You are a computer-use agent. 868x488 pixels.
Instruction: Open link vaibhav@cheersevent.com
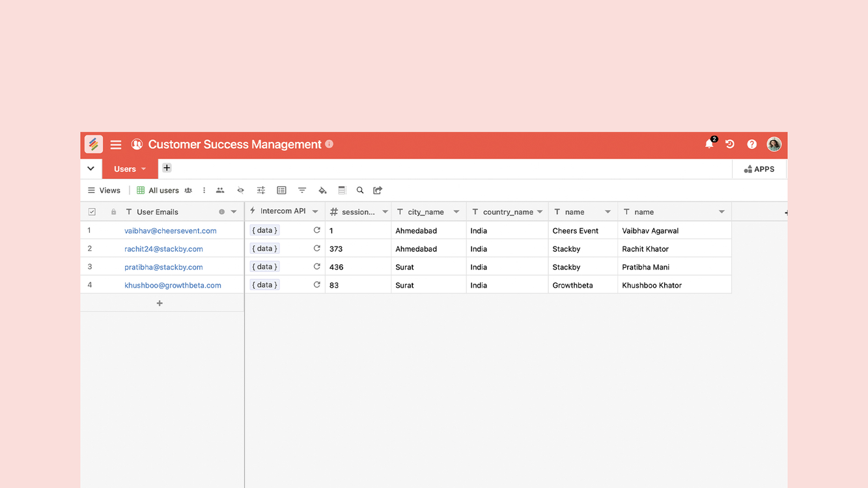(x=171, y=231)
